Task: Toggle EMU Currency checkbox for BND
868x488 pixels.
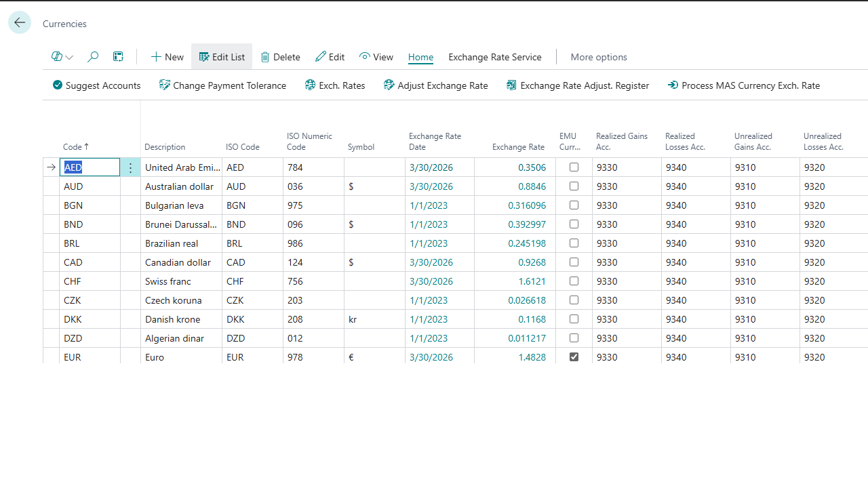Action: coord(574,224)
